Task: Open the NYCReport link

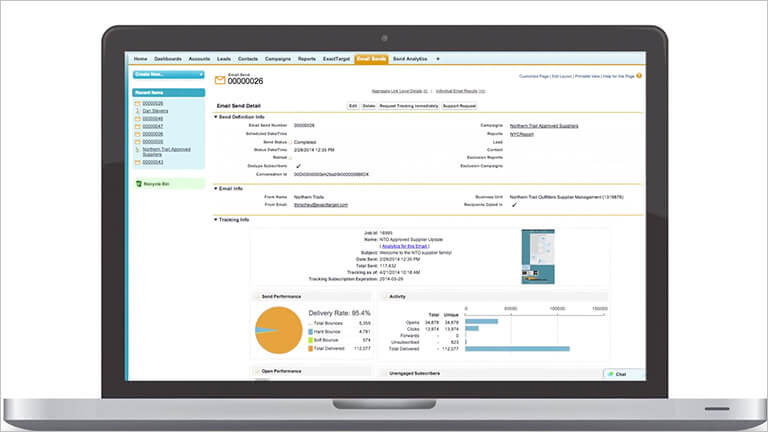Action: point(521,134)
